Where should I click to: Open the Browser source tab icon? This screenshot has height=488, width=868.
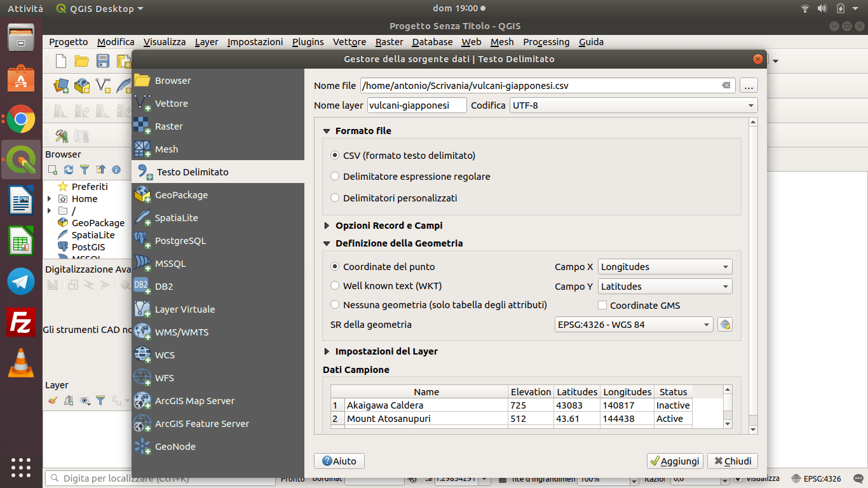[142, 81]
